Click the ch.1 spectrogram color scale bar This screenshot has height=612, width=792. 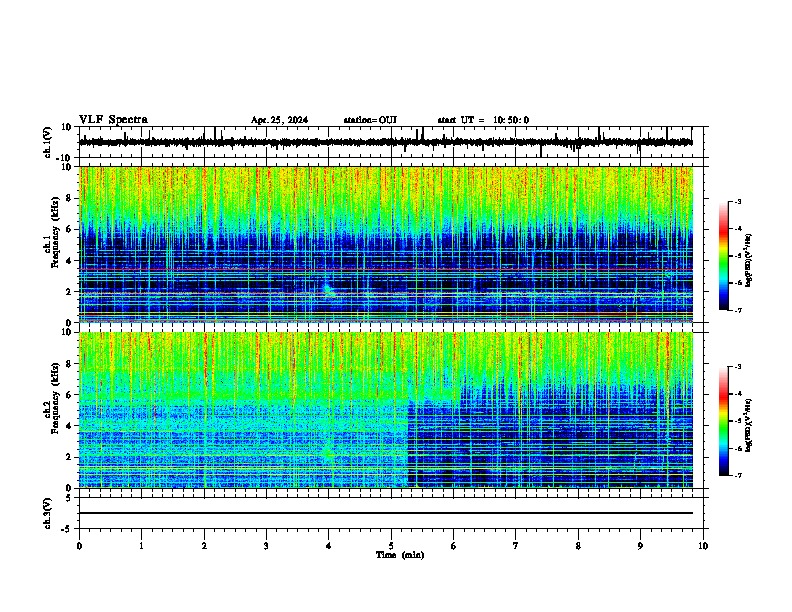(x=724, y=256)
